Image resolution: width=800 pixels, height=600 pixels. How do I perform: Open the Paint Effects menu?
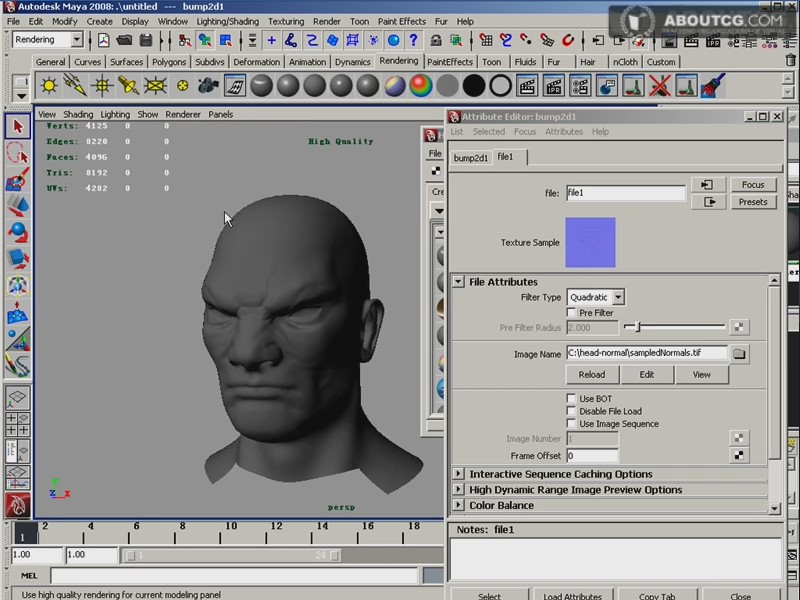[x=402, y=21]
